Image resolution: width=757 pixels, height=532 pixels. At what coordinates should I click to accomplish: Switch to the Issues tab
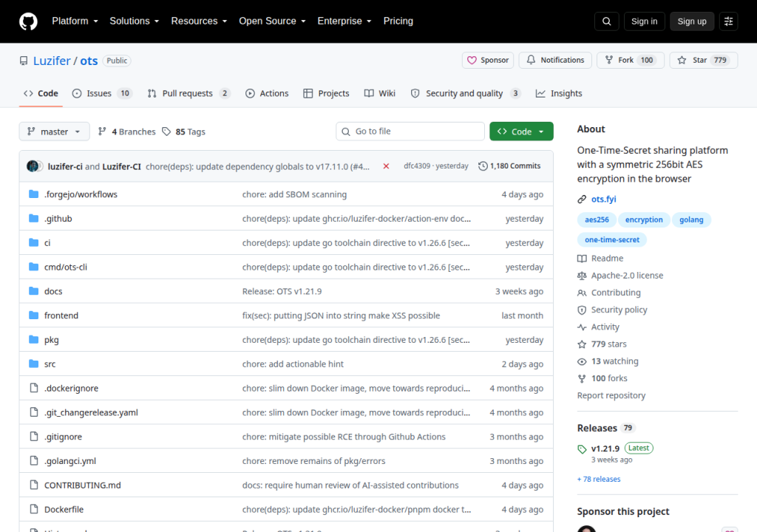[x=102, y=94]
